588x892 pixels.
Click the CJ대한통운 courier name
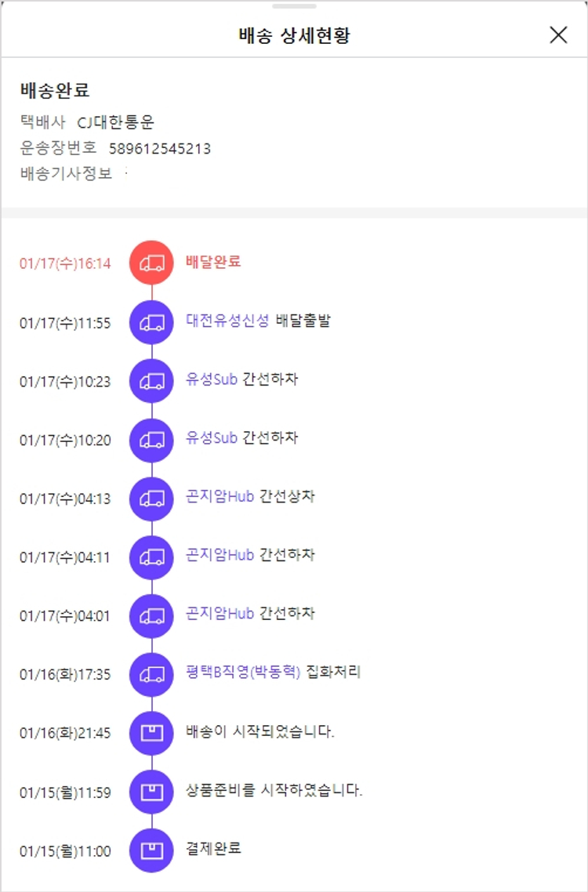[116, 122]
